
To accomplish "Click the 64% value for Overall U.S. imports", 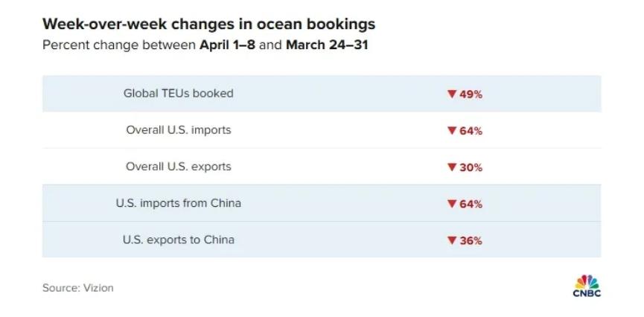I will coord(471,131).
